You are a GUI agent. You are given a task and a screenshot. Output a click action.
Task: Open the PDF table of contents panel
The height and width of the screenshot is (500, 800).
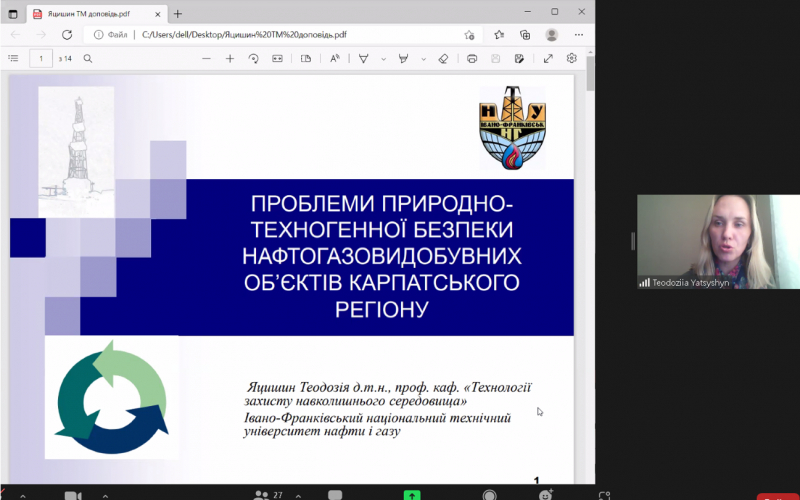(x=14, y=59)
